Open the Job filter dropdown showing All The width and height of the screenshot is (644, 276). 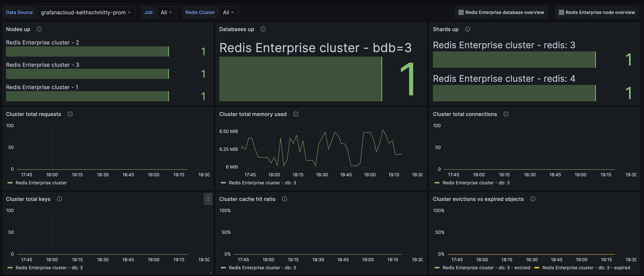(167, 12)
